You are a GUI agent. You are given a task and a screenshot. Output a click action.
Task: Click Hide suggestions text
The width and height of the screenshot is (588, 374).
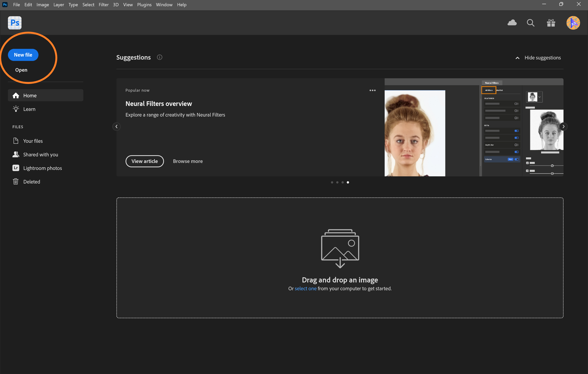(543, 58)
